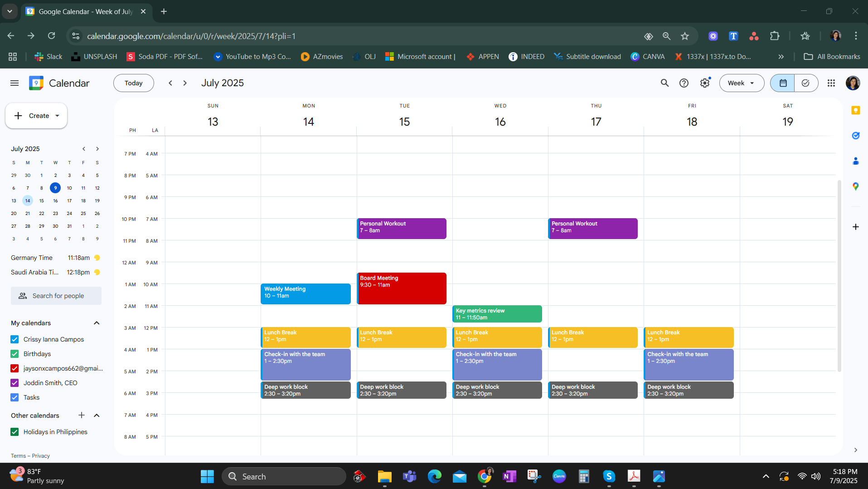Collapse the My calendars section
868x489 pixels.
(x=97, y=323)
